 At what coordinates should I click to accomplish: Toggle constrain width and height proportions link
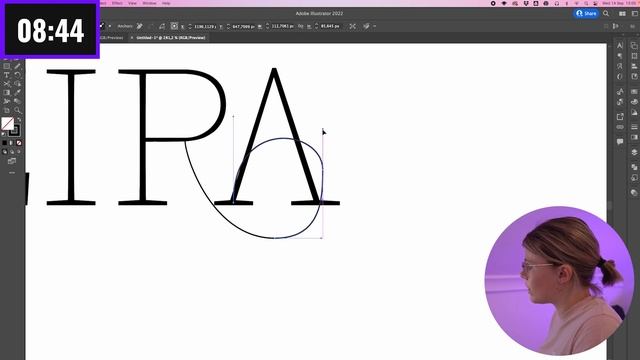click(x=301, y=26)
